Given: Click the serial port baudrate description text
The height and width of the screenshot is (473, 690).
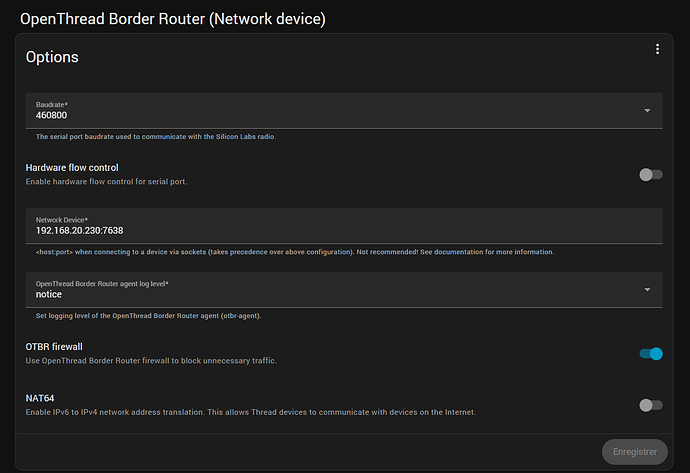Looking at the screenshot, I should [x=155, y=137].
